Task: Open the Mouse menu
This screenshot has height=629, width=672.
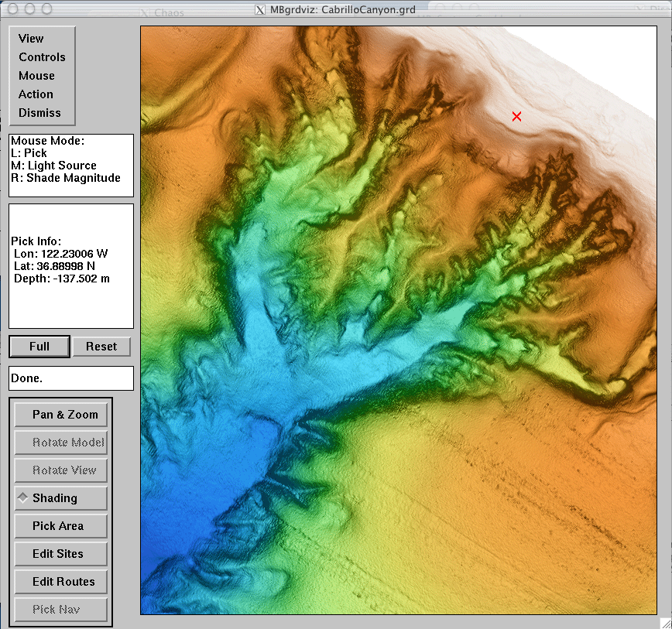Action: 36,76
